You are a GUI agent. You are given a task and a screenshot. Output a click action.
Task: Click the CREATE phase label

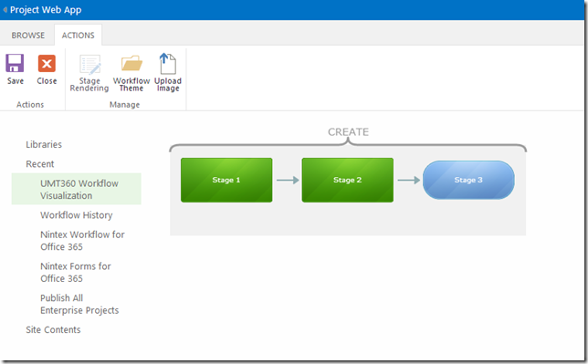pos(349,132)
